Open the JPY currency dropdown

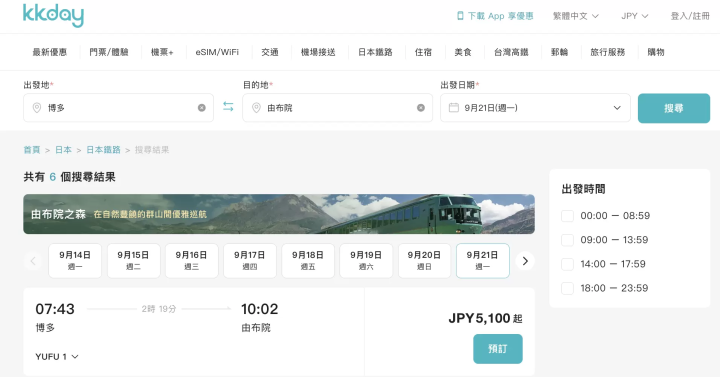(635, 16)
